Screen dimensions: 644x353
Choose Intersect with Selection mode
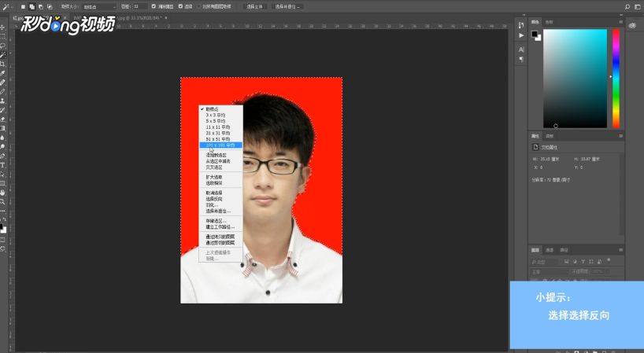point(50,6)
